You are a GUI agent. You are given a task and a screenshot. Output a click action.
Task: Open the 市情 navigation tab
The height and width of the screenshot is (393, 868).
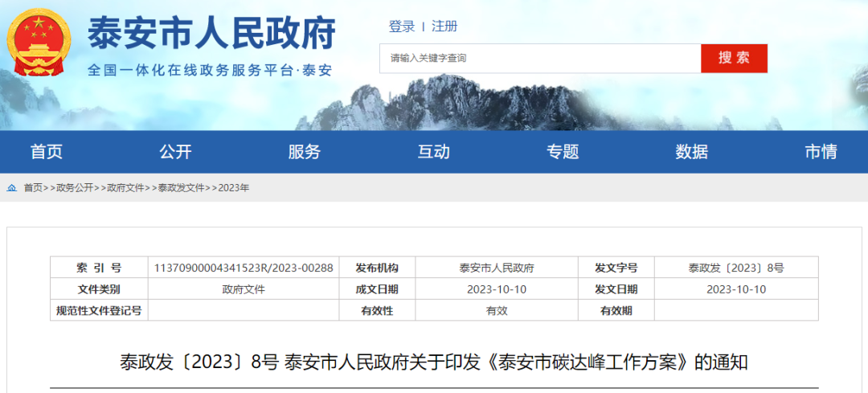tap(821, 152)
